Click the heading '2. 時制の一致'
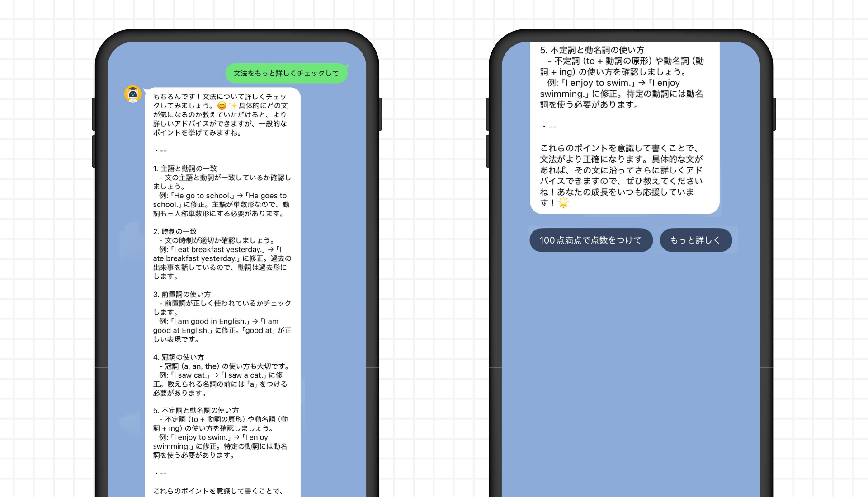The image size is (868, 497). click(x=175, y=231)
